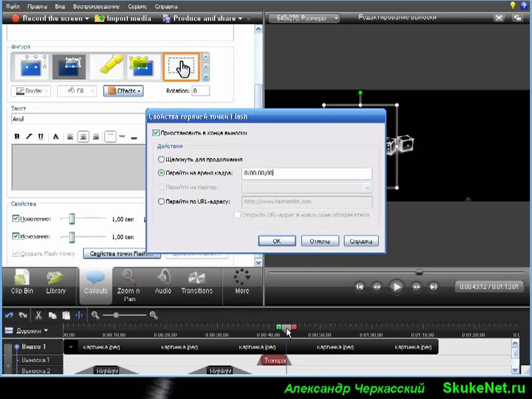Screen dimensions: 532x399
Task: Open the Файл menu
Action: point(13,6)
